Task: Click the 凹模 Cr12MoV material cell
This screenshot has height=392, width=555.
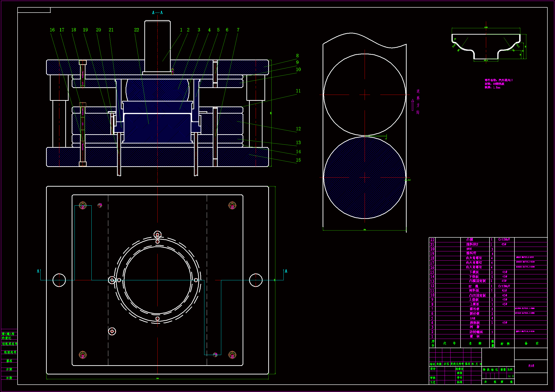Action: point(504,286)
